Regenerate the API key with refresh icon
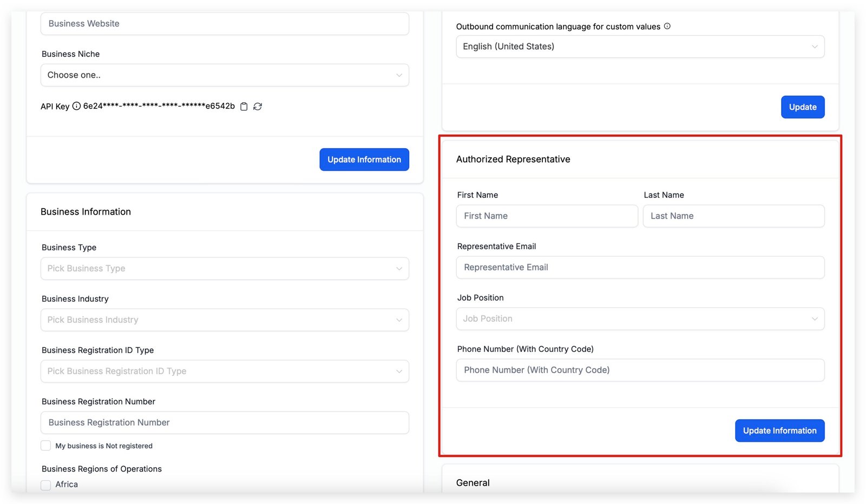 [258, 107]
